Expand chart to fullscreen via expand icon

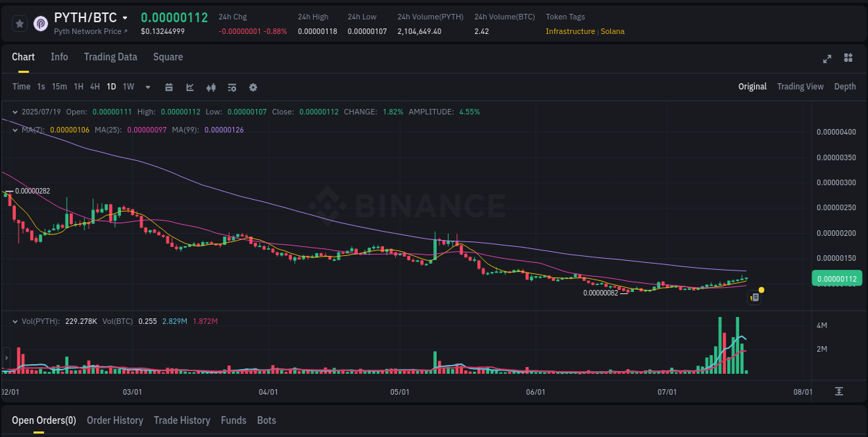(827, 59)
